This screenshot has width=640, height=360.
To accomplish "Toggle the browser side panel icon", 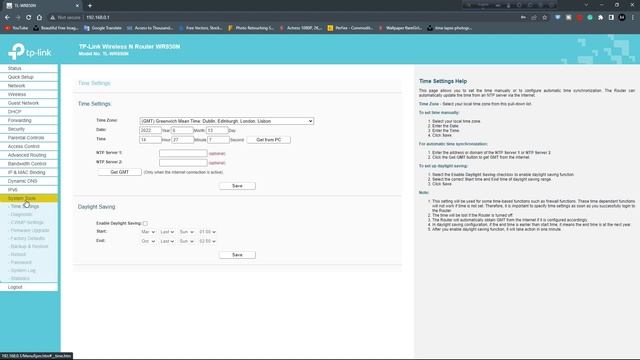I will point(611,18).
